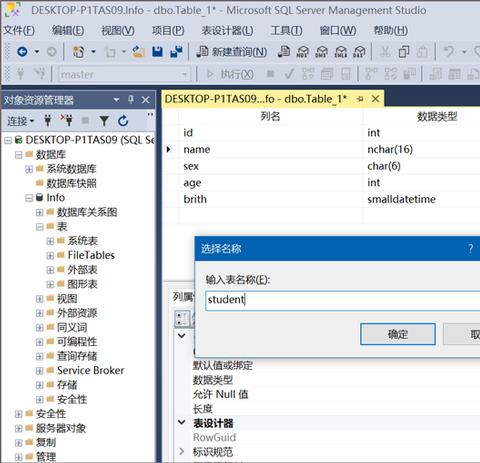
Task: Collapse the 数据库 tree node
Action: coord(19,155)
